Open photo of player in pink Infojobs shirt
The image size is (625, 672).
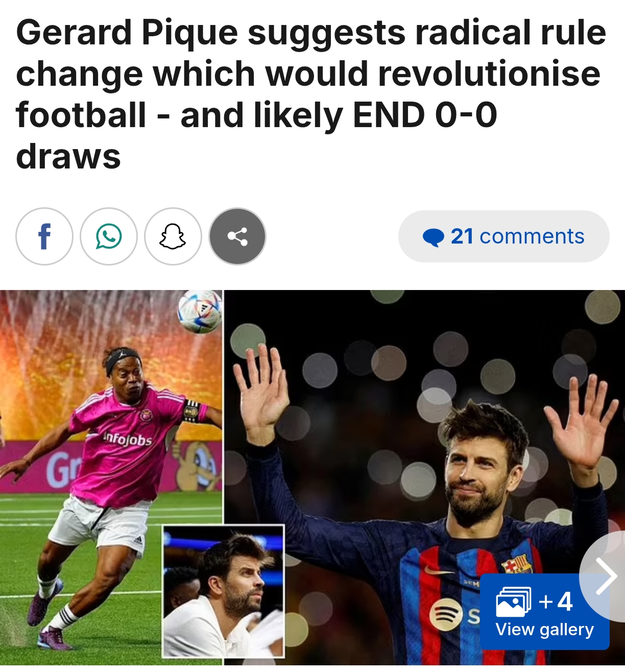111,477
